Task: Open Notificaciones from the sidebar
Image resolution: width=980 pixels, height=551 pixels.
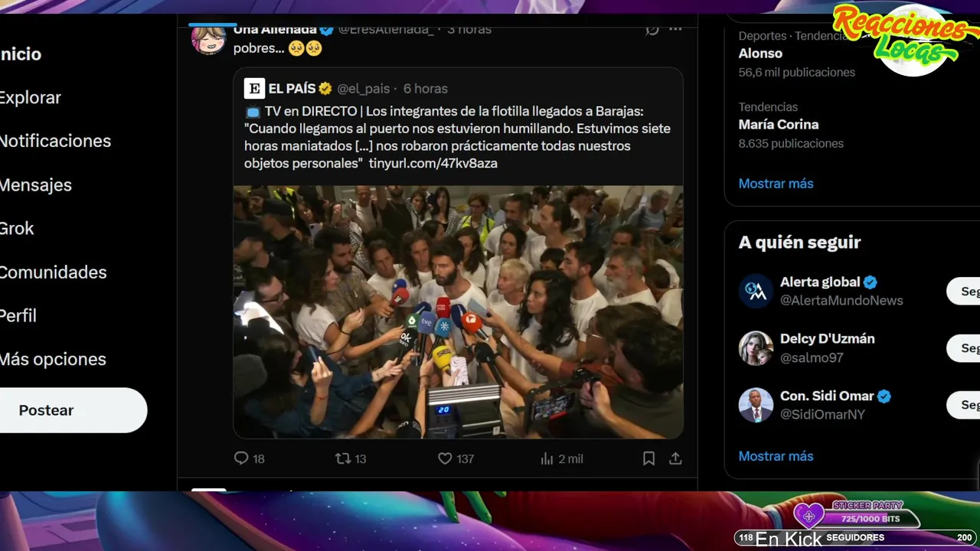Action: click(54, 141)
